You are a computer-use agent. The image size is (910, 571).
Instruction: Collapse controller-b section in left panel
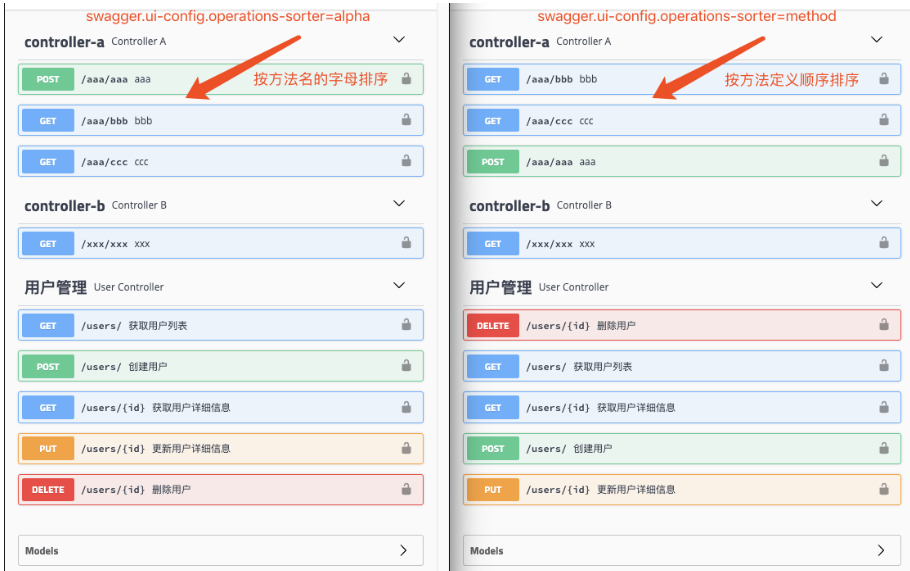399,203
